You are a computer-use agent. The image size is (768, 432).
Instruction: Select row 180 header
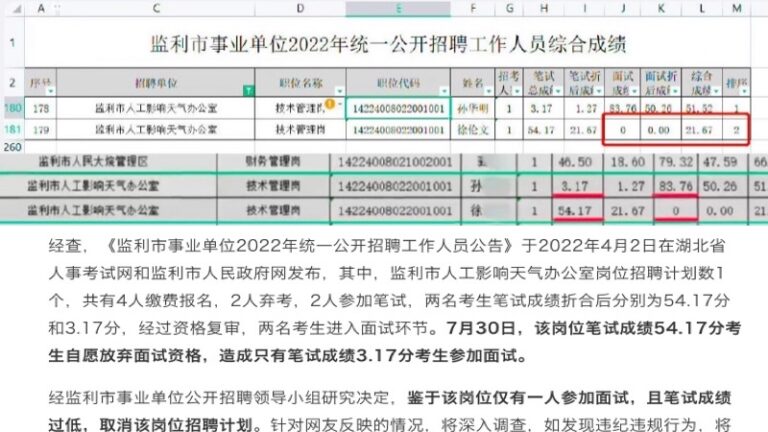point(12,108)
